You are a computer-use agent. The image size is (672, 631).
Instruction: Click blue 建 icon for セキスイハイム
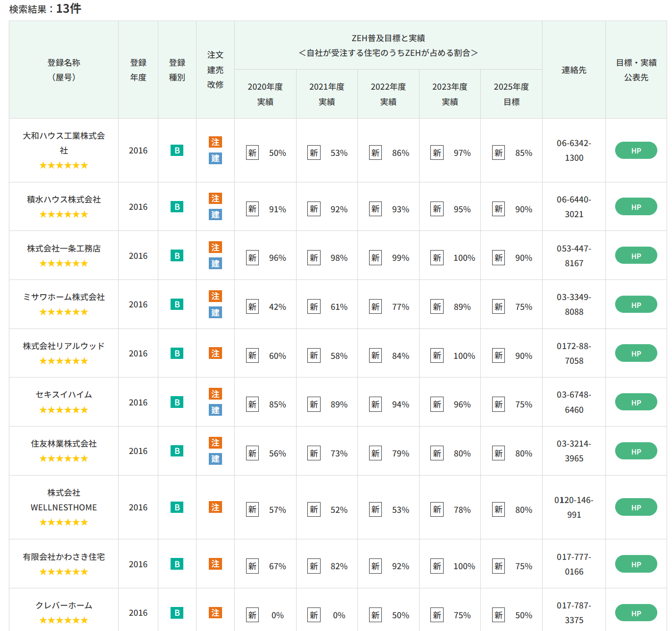click(x=215, y=410)
